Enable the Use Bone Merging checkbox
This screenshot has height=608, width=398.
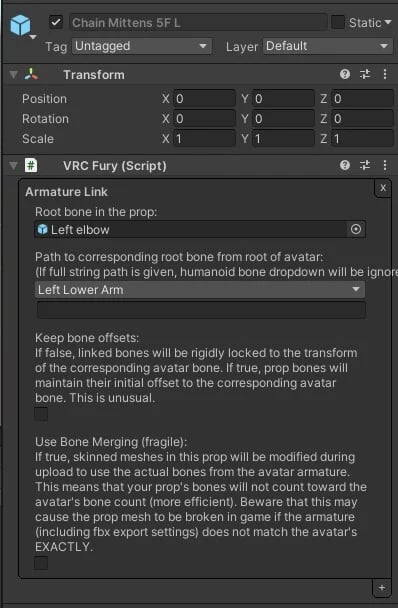pos(41,563)
